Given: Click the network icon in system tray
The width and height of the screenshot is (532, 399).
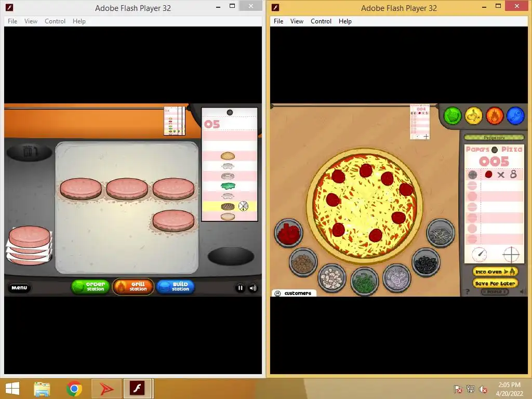Looking at the screenshot, I should 471,389.
